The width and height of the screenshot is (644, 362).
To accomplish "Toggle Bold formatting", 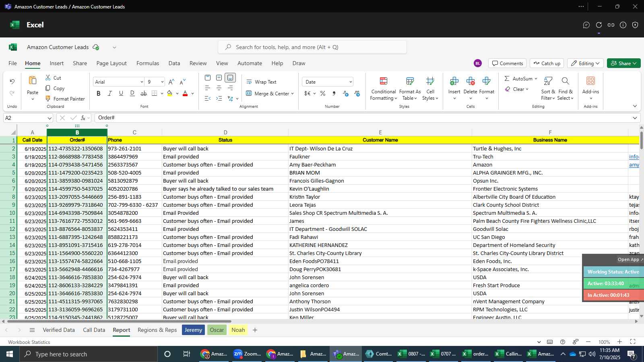I will [x=99, y=93].
